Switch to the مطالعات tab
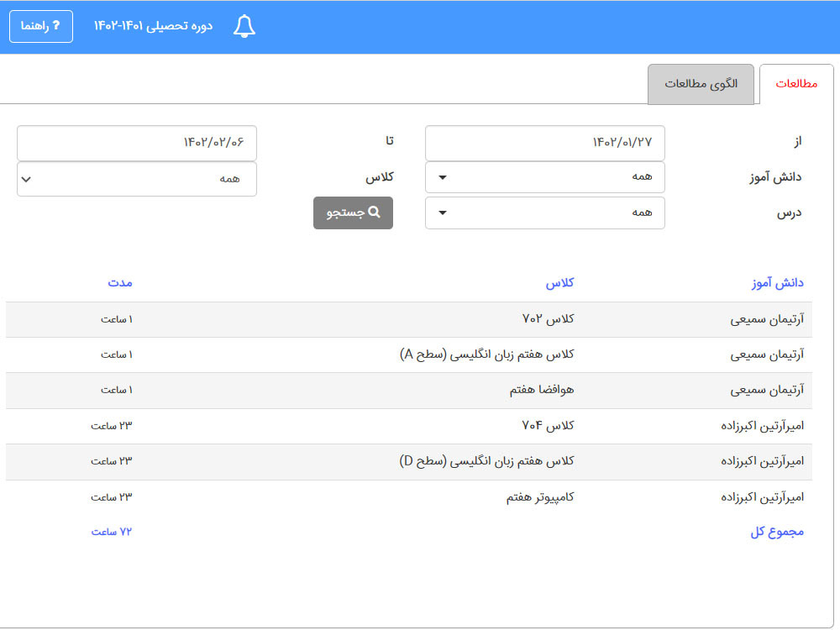The height and width of the screenshot is (630, 840). pyautogui.click(x=796, y=83)
